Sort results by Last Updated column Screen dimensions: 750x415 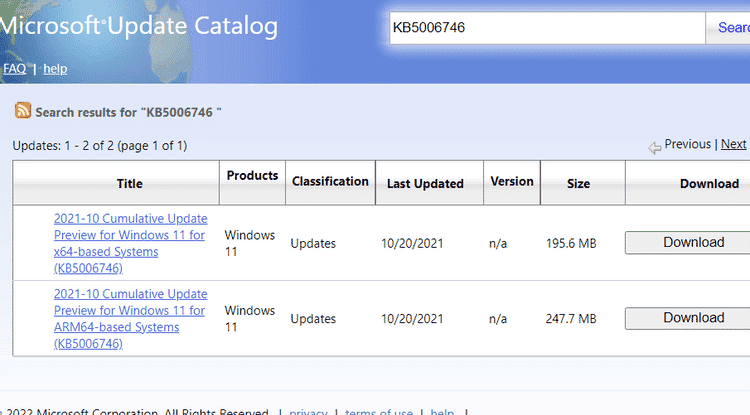coord(425,184)
